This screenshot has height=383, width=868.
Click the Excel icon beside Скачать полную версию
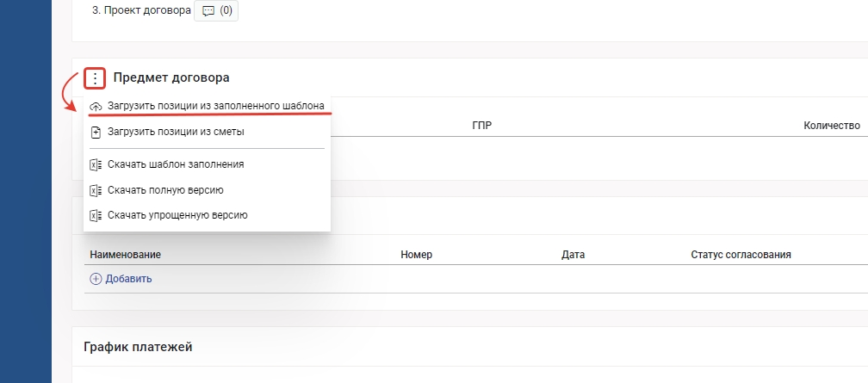(95, 189)
